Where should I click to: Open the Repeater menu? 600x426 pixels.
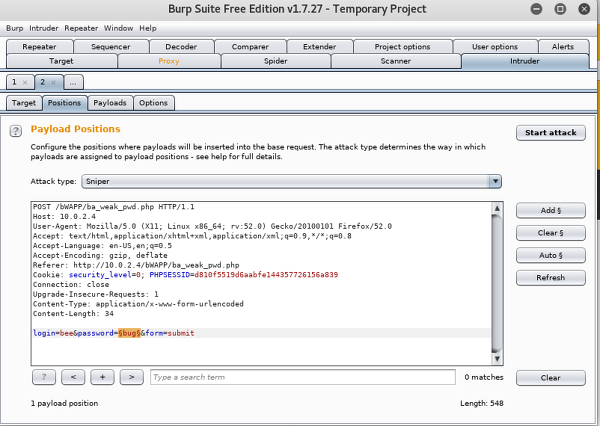(x=81, y=28)
